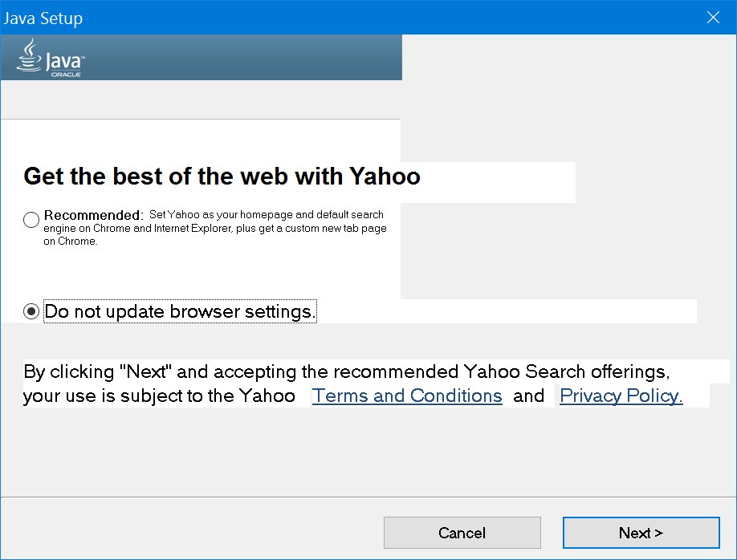This screenshot has height=560, width=737.
Task: Select the Do not update browser settings radio button
Action: pos(31,311)
